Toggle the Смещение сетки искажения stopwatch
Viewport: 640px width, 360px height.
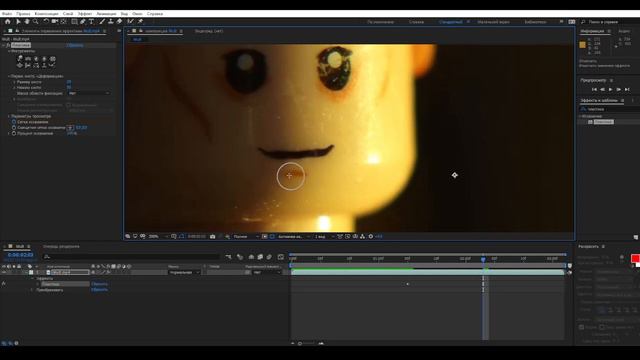point(14,127)
